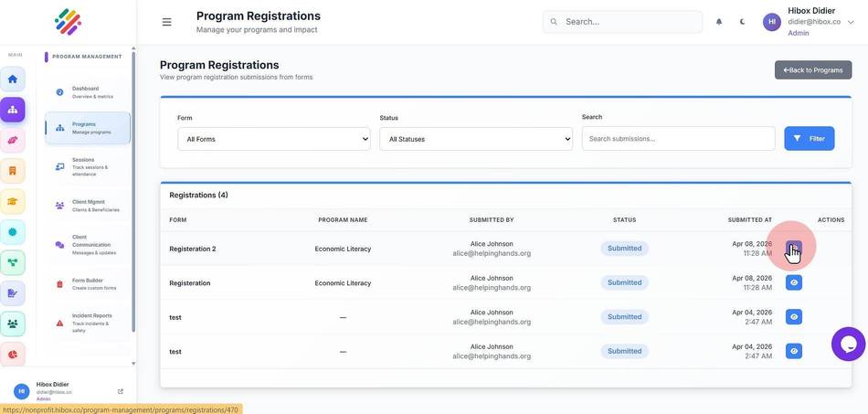Click the Submitted At column header
Viewport: 868px width, 414px height.
pyautogui.click(x=749, y=219)
